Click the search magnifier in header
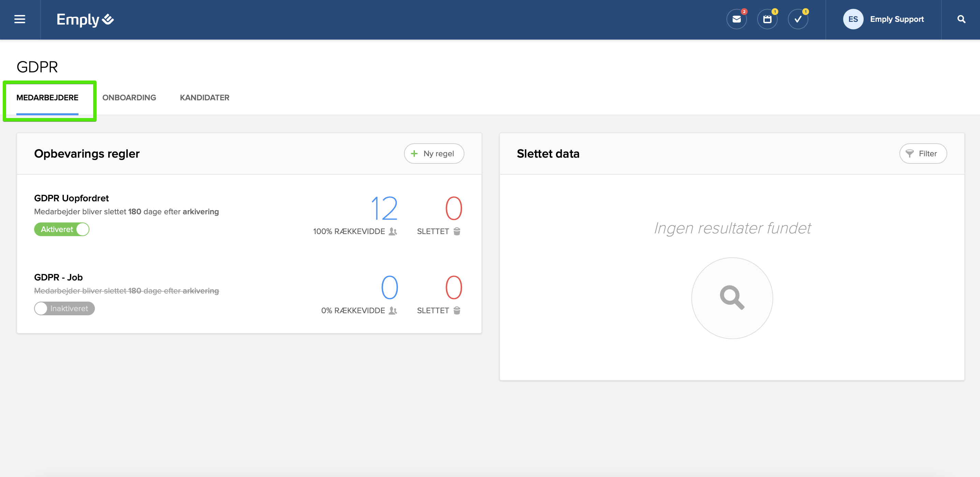980x477 pixels. 961,19
